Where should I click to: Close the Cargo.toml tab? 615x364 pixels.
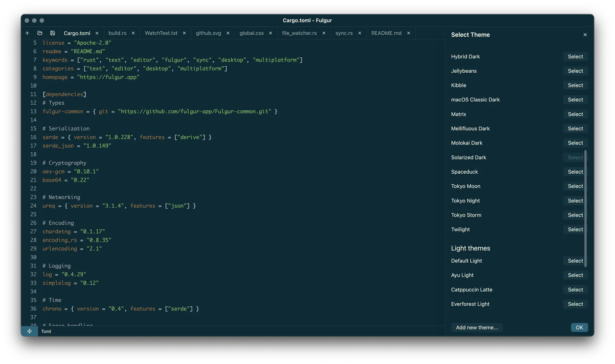tap(97, 33)
